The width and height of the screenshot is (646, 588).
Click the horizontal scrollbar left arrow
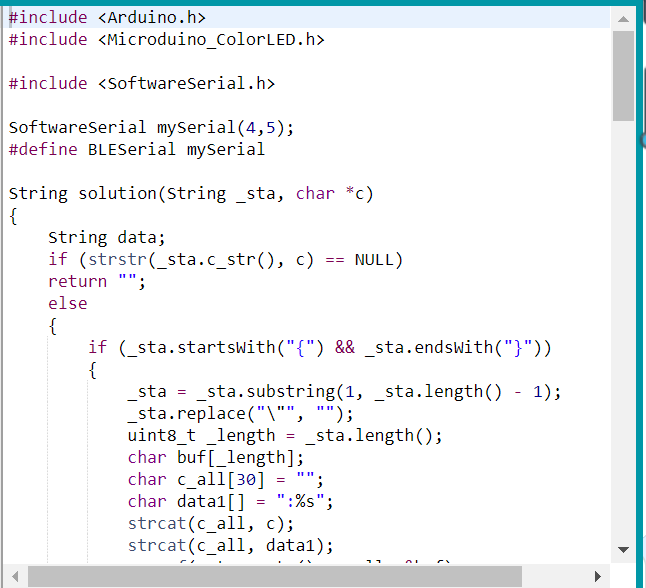(x=16, y=577)
